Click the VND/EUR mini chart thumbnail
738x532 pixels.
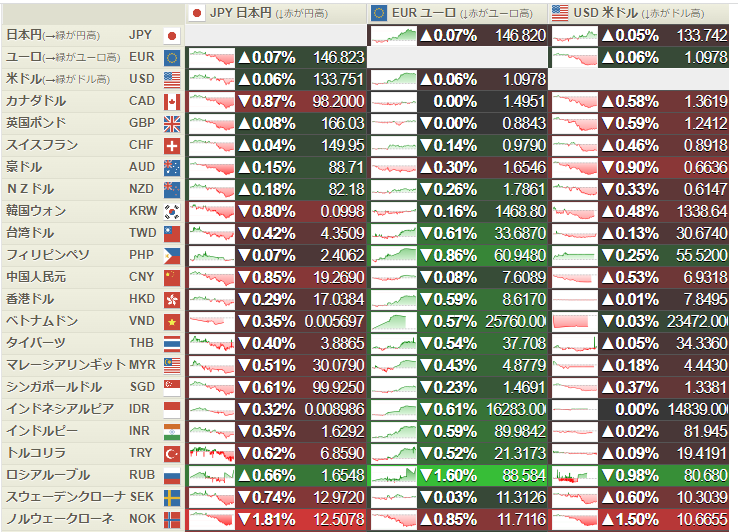(x=393, y=321)
